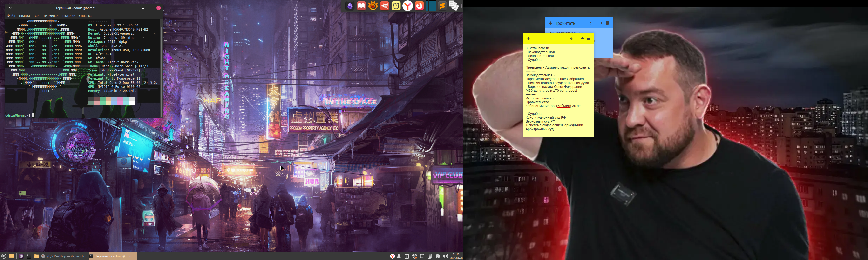Click the purple media player launcher in taskbar
Image resolution: width=868 pixels, height=260 pixels.
[x=21, y=256]
